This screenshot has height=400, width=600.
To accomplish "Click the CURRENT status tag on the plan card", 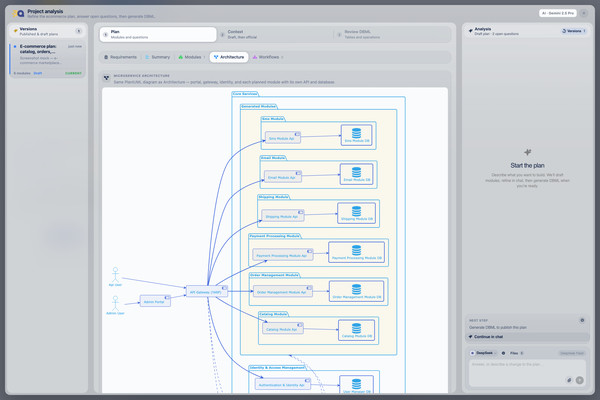I will [x=73, y=73].
